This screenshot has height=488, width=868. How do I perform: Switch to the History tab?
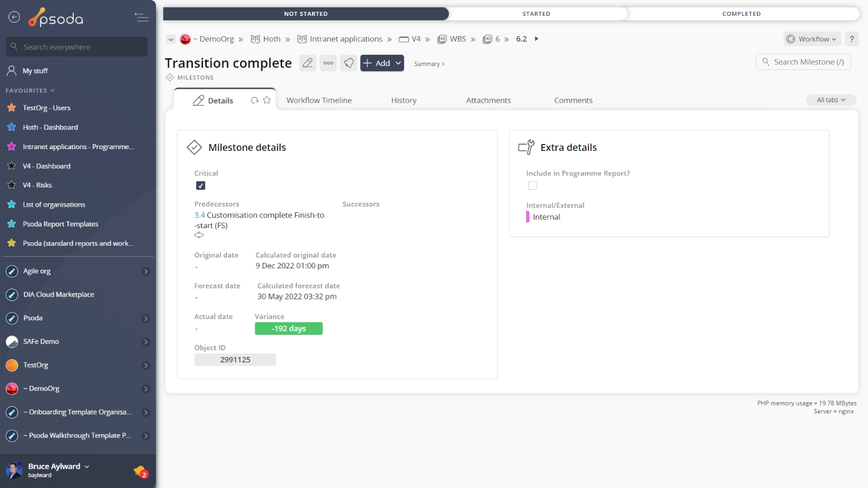coord(403,100)
